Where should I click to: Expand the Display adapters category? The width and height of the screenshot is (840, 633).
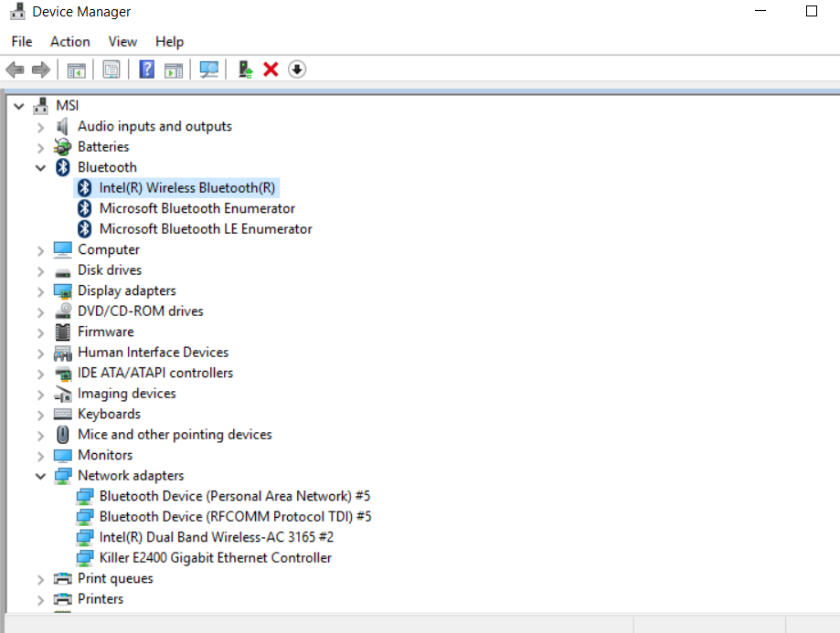pyautogui.click(x=40, y=291)
